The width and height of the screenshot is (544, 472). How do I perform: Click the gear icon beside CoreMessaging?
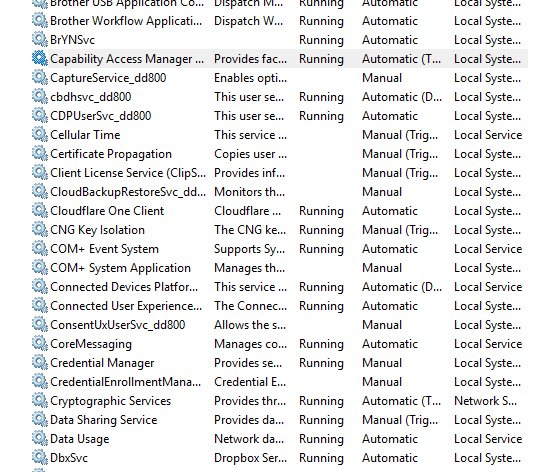40,344
